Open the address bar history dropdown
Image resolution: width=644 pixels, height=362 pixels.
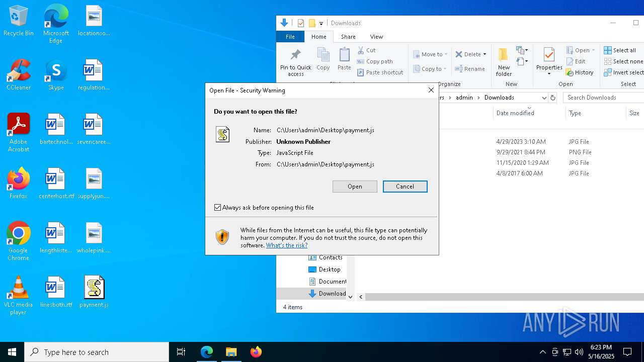click(x=544, y=98)
